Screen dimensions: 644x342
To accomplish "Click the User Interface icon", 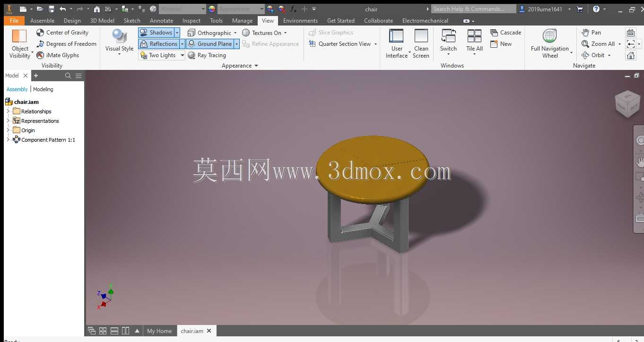I will pos(396,36).
